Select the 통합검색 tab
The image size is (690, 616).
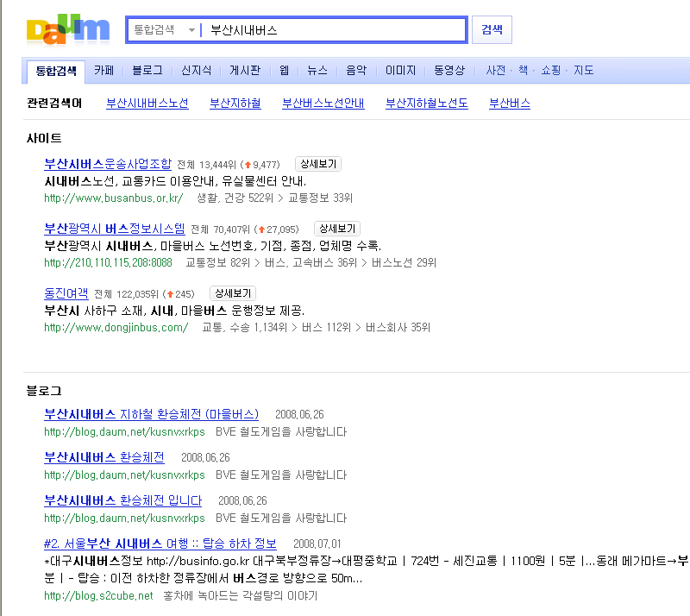pos(56,71)
